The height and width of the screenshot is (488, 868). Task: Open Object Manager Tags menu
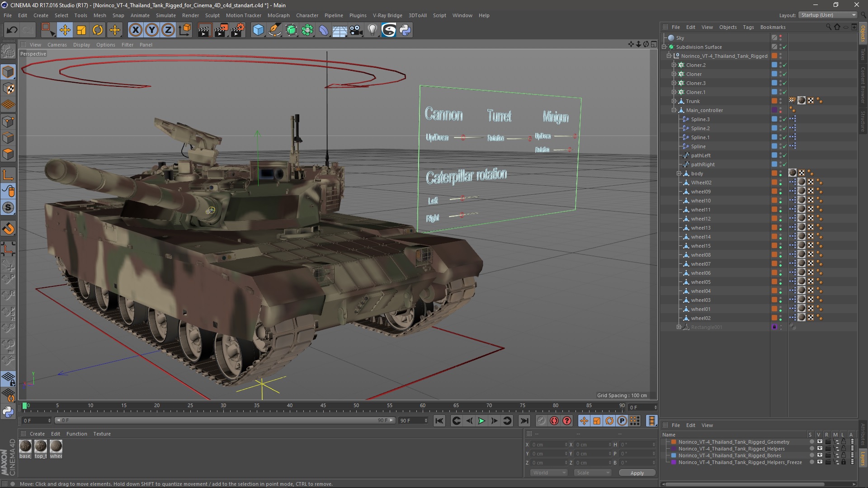click(x=748, y=27)
